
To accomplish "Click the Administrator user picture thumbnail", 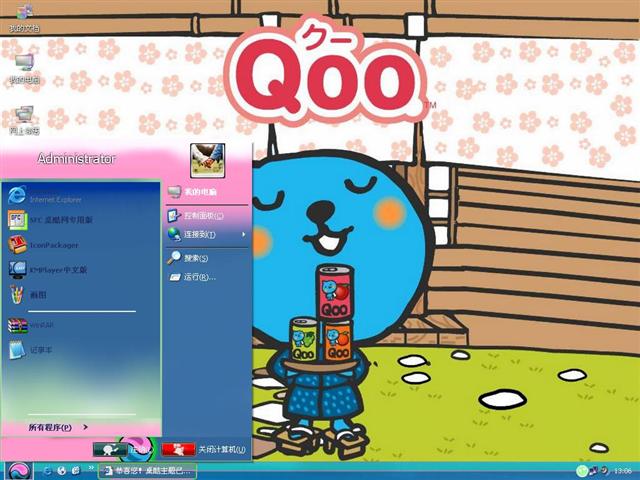I will point(207,160).
